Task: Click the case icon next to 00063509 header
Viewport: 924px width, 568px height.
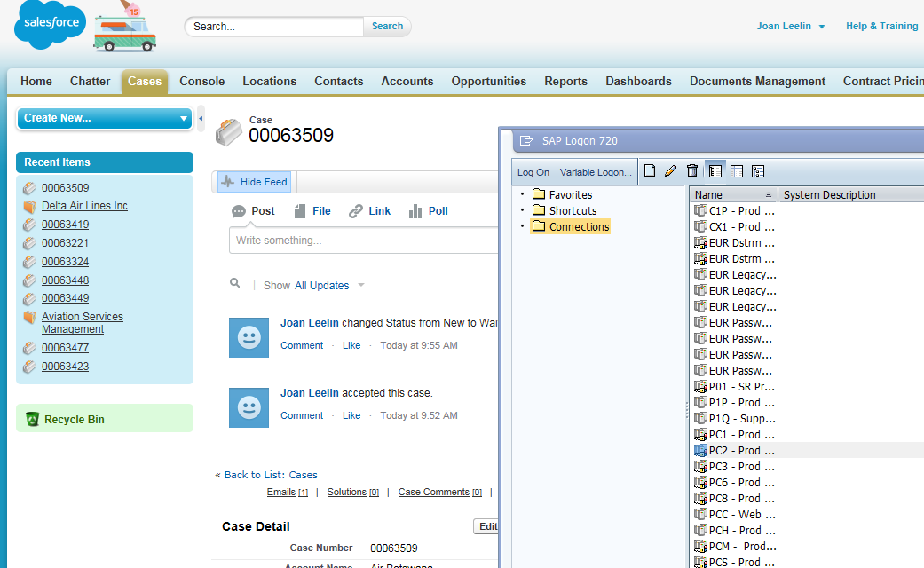Action: pos(229,132)
